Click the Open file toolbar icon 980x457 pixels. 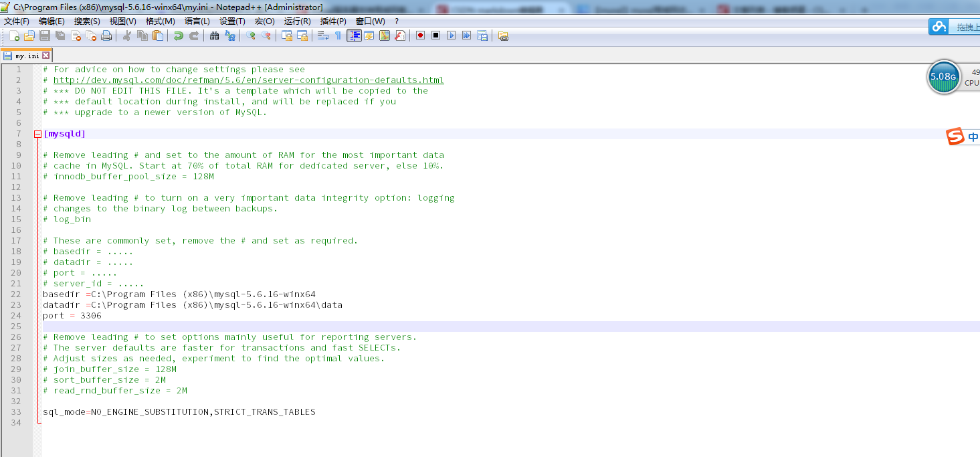pos(29,35)
